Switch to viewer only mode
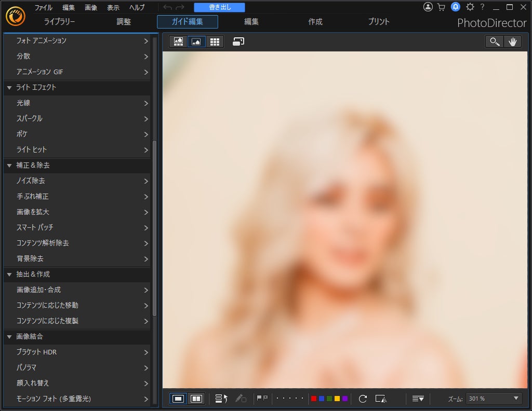This screenshot has height=411, width=532. click(196, 42)
